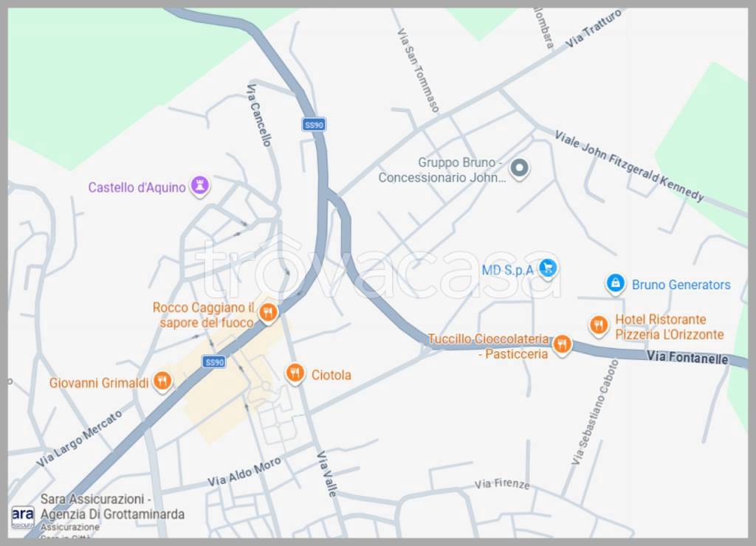Select the Bruno Generators shop marker
756x546 pixels.
(x=615, y=284)
